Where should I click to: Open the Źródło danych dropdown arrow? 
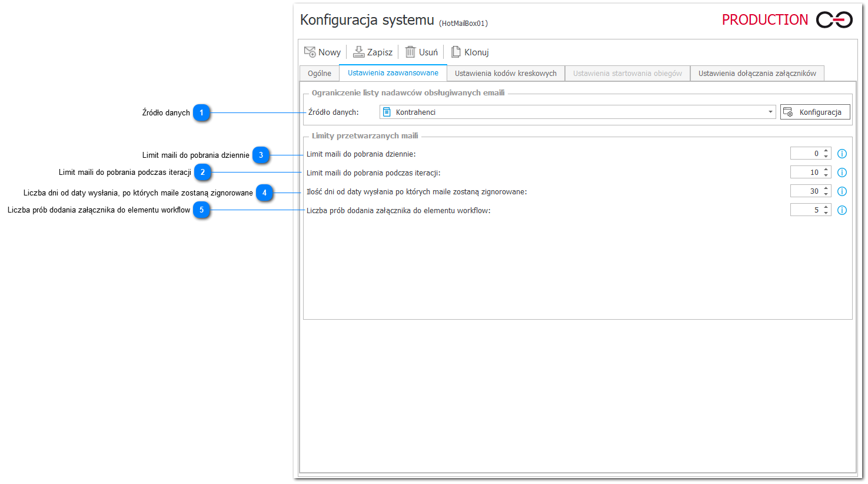tap(770, 112)
